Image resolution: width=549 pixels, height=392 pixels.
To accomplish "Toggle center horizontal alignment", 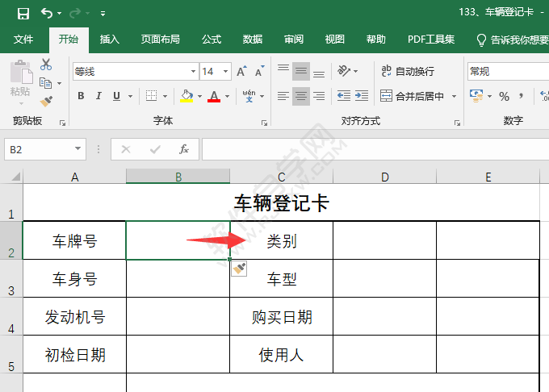I will click(301, 96).
